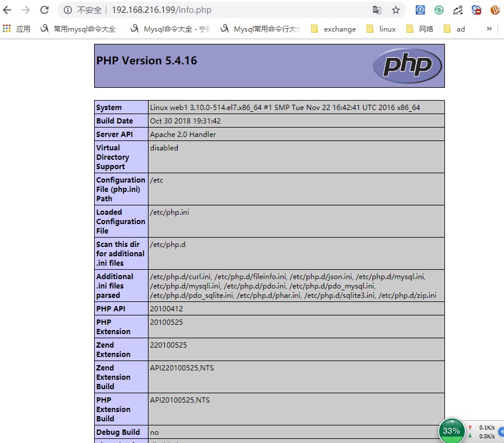Expand the exchange bookmarks folder

(333, 29)
